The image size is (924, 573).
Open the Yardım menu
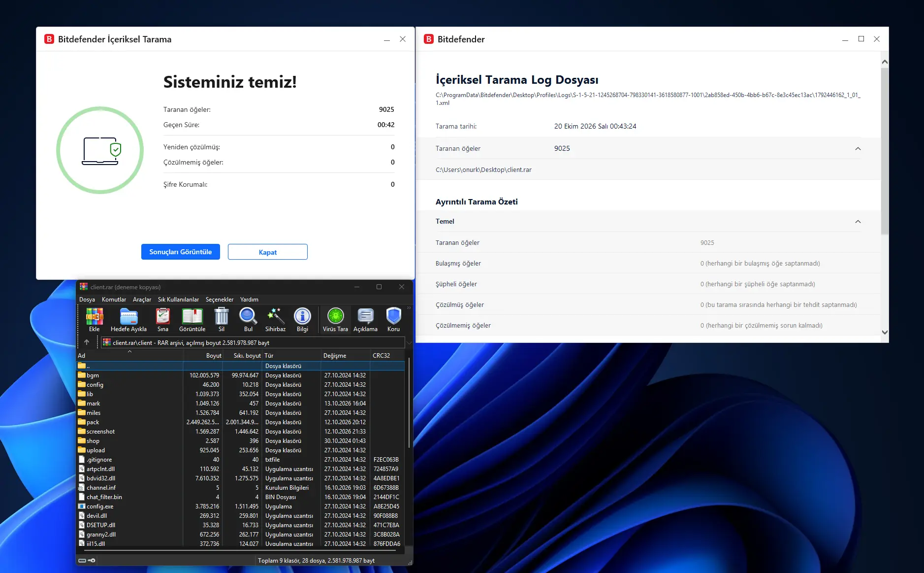(249, 300)
